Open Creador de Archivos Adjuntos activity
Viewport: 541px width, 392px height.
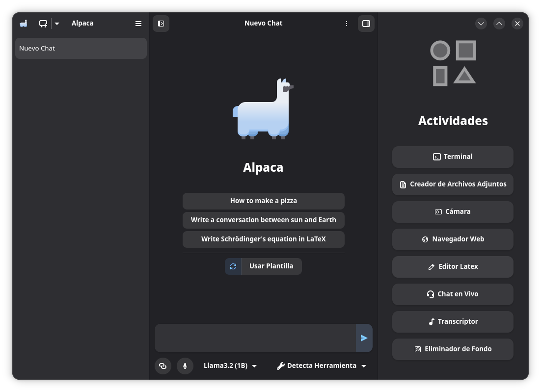453,184
